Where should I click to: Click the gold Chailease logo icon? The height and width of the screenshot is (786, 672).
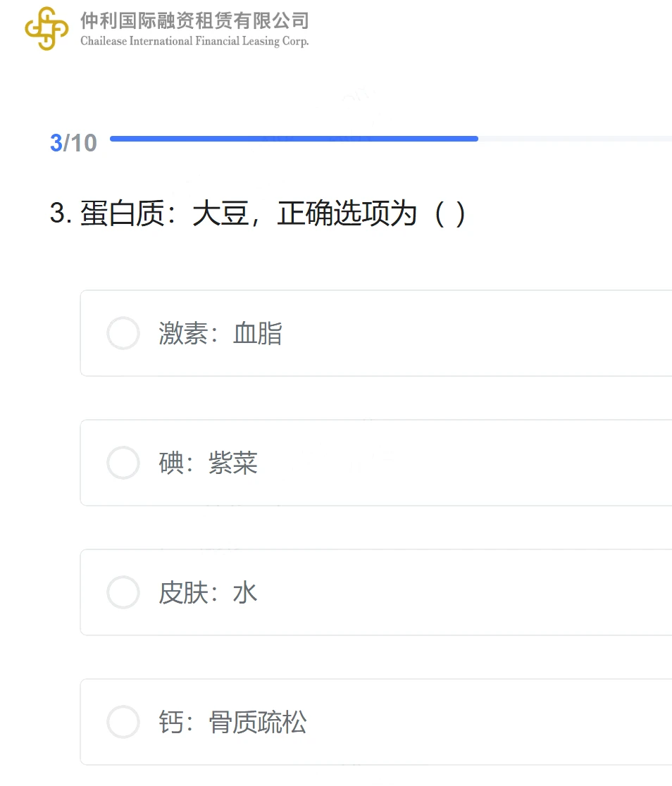(x=46, y=29)
